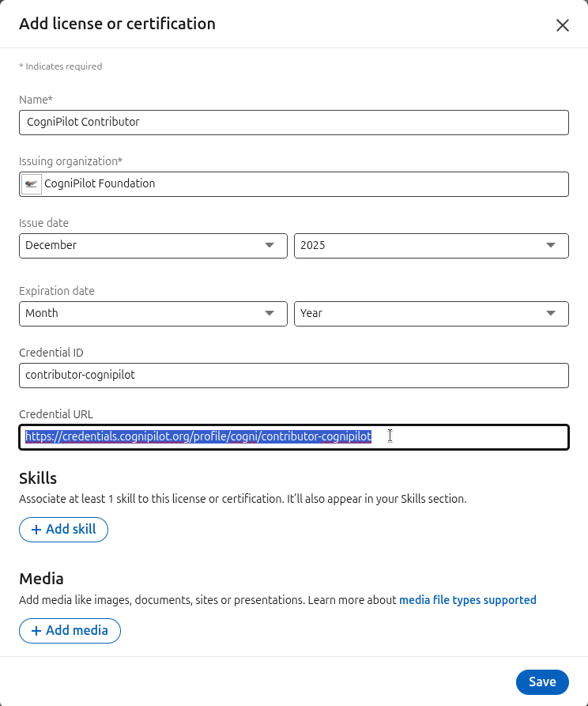Click the highlighted Credential URL field
588x706 pixels.
(x=293, y=436)
